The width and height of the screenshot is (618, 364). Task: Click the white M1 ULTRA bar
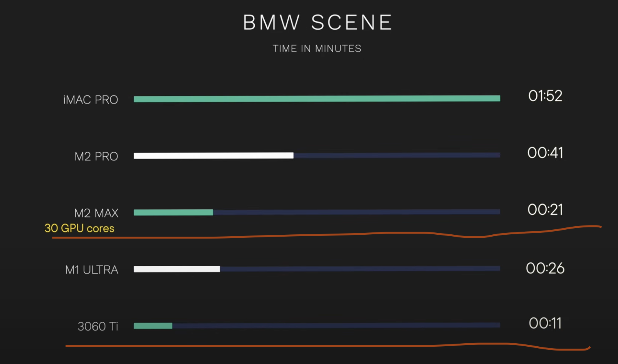tap(177, 269)
